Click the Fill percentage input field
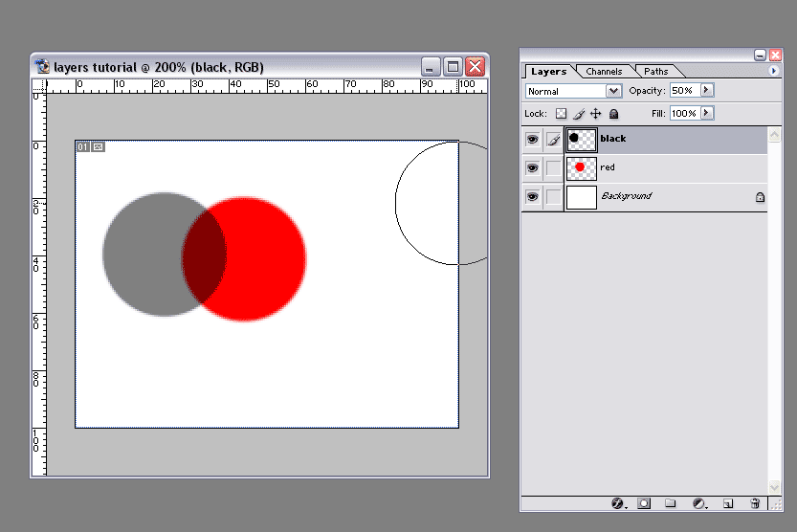797x532 pixels. click(683, 113)
